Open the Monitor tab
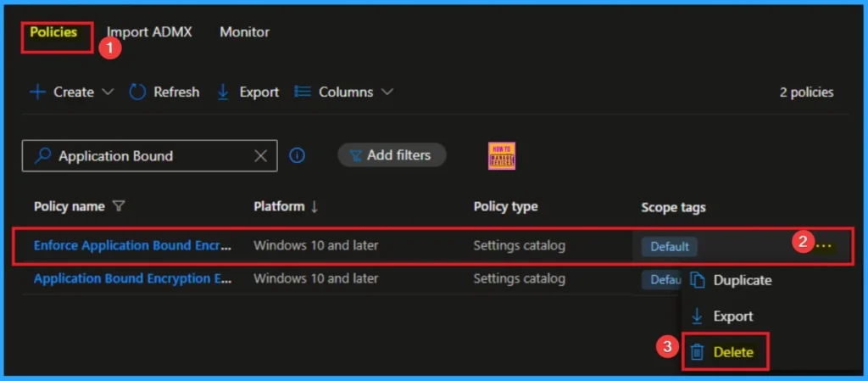 click(x=245, y=32)
